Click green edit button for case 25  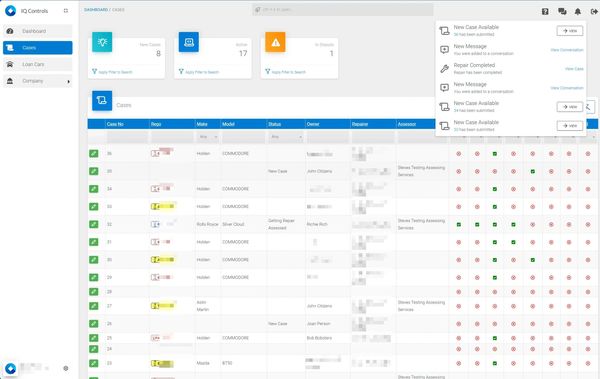[x=94, y=338]
